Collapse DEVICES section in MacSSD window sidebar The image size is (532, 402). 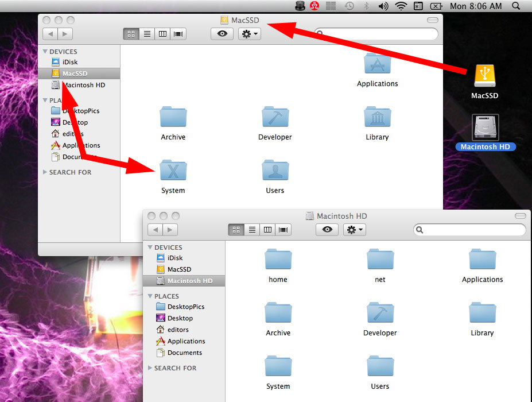[x=45, y=52]
